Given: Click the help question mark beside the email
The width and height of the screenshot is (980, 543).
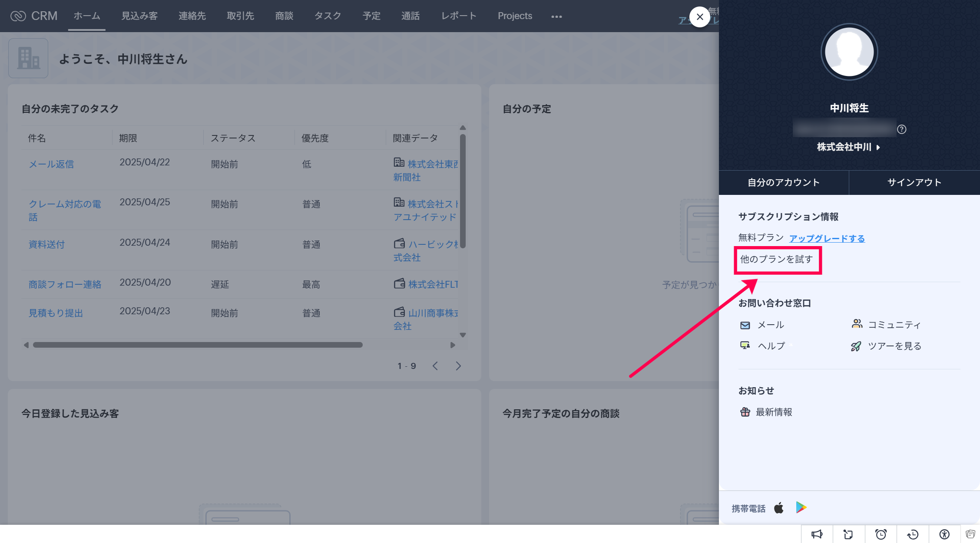Looking at the screenshot, I should point(901,129).
